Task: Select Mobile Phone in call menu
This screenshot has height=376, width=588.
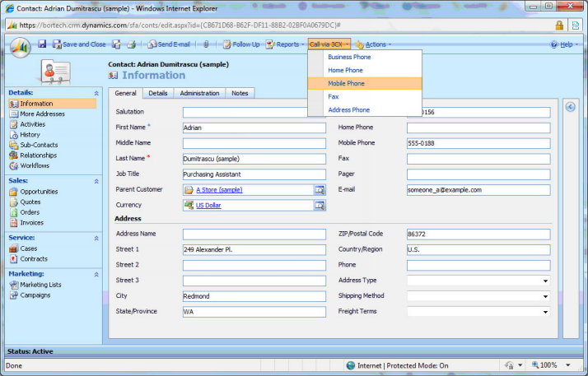Action: [365, 83]
